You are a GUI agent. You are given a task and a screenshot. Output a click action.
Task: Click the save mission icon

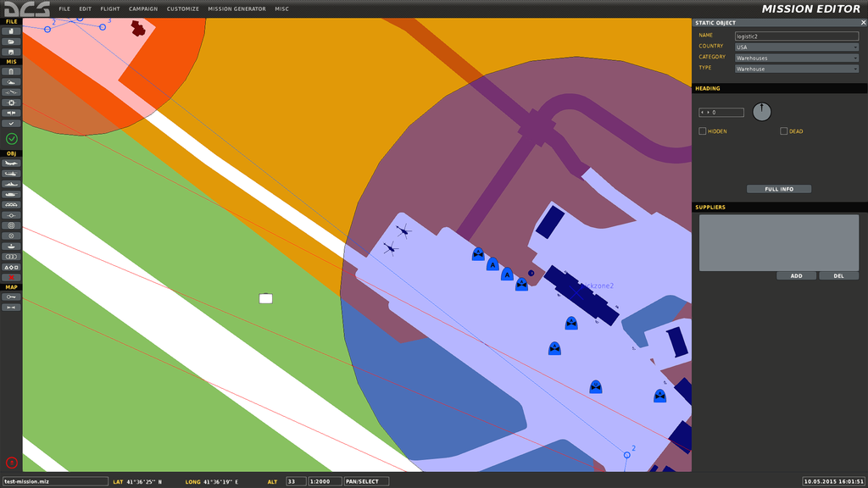pyautogui.click(x=12, y=52)
